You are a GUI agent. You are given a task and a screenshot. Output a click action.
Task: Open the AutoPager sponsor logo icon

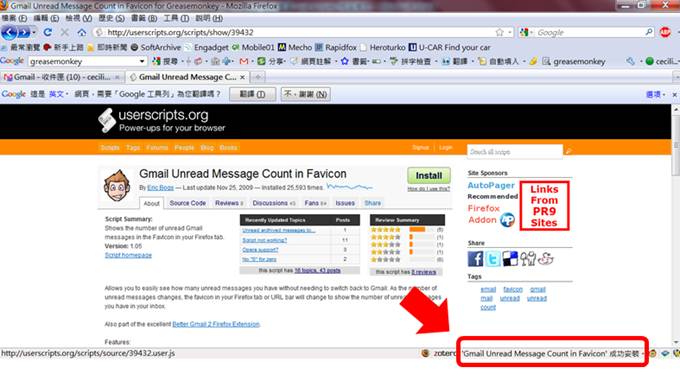coord(507,220)
